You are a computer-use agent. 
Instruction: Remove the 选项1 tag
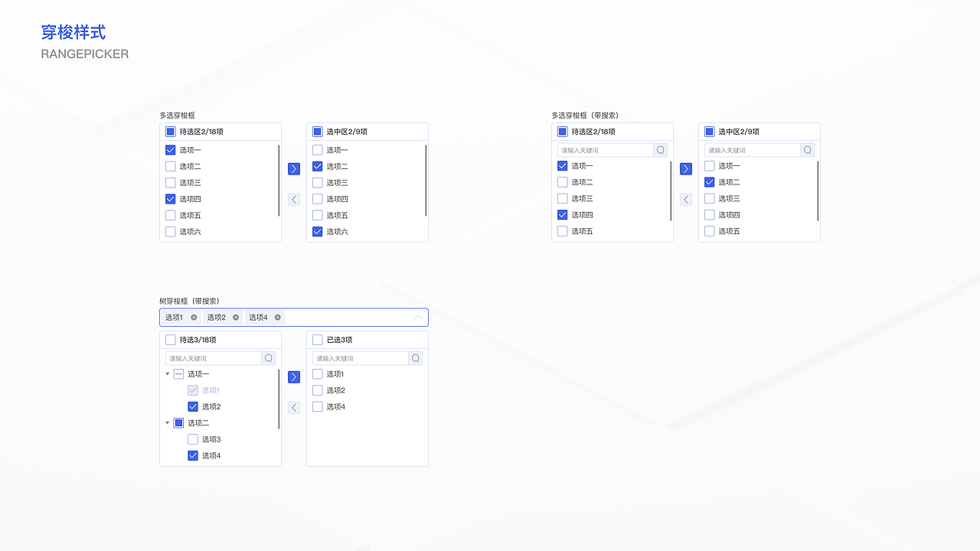pos(194,318)
